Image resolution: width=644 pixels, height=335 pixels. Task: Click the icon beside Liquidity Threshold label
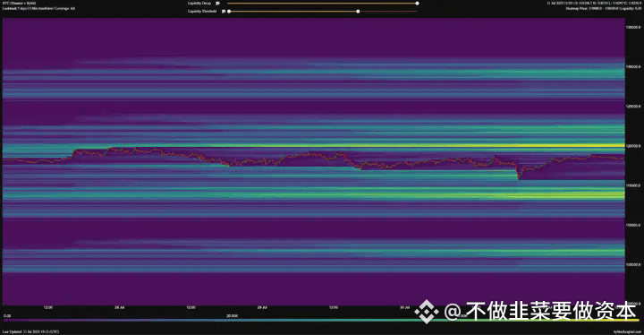tap(224, 12)
